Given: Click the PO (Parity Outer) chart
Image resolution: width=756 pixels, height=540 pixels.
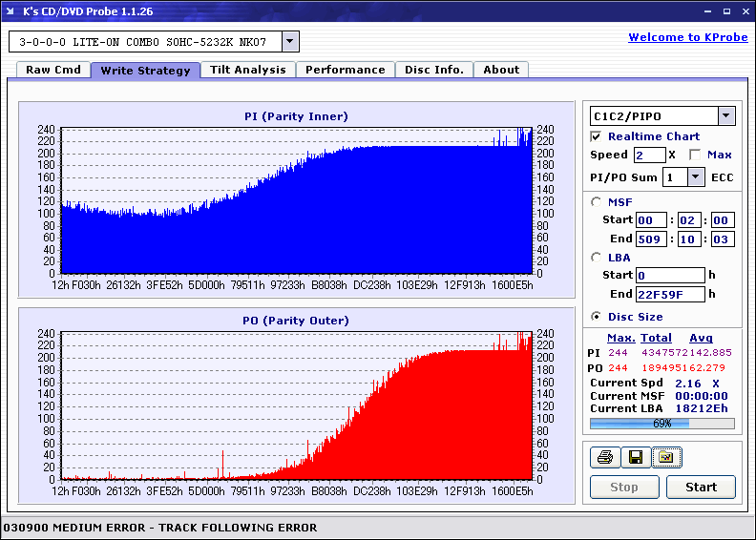Looking at the screenshot, I should coord(297,405).
